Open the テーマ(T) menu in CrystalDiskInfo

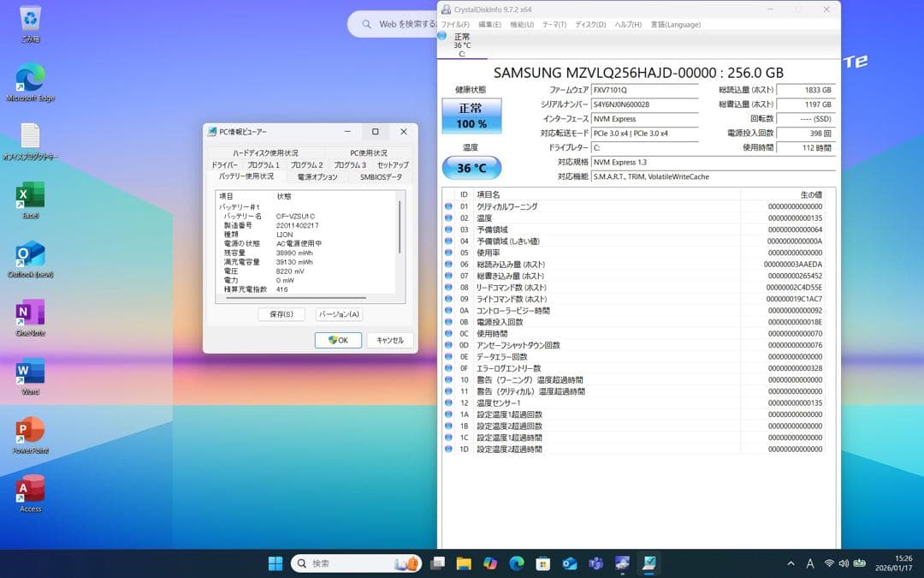click(552, 25)
